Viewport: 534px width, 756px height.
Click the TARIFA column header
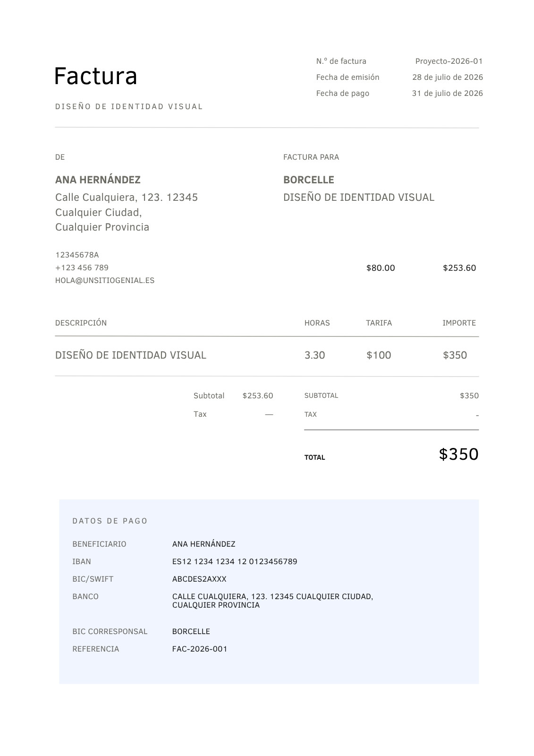click(379, 323)
